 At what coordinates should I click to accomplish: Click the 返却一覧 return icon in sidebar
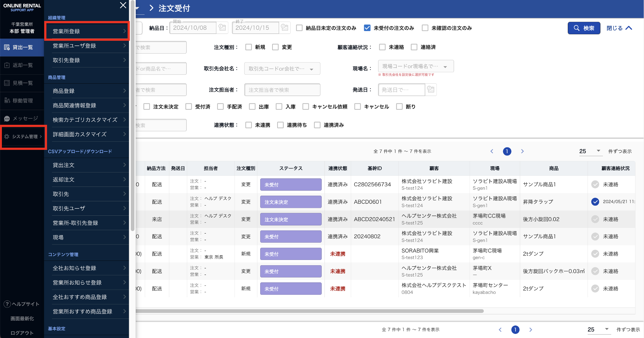pos(7,65)
